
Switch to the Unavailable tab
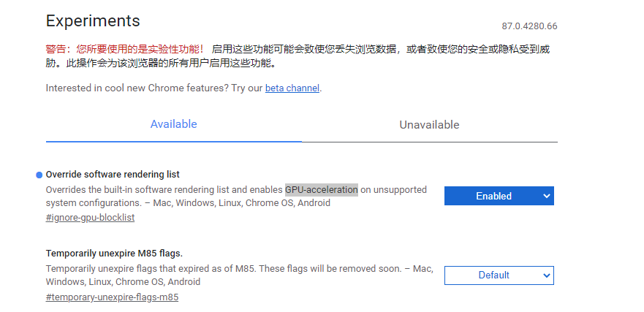tap(429, 125)
